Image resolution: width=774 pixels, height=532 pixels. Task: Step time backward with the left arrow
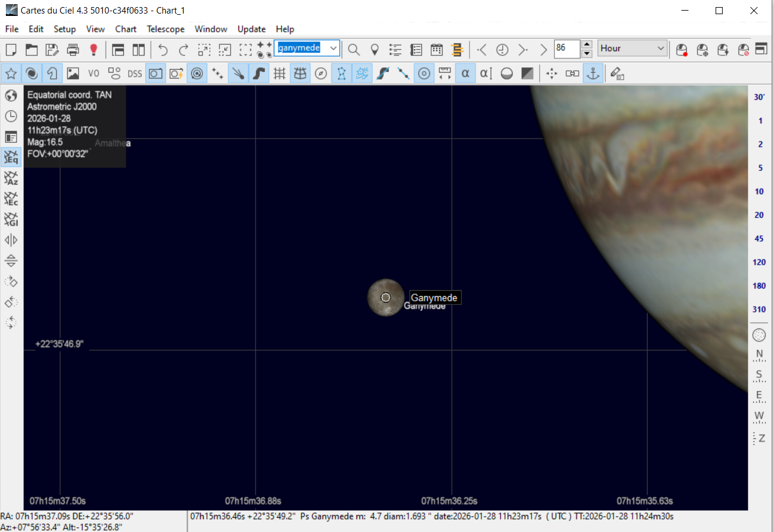(482, 50)
